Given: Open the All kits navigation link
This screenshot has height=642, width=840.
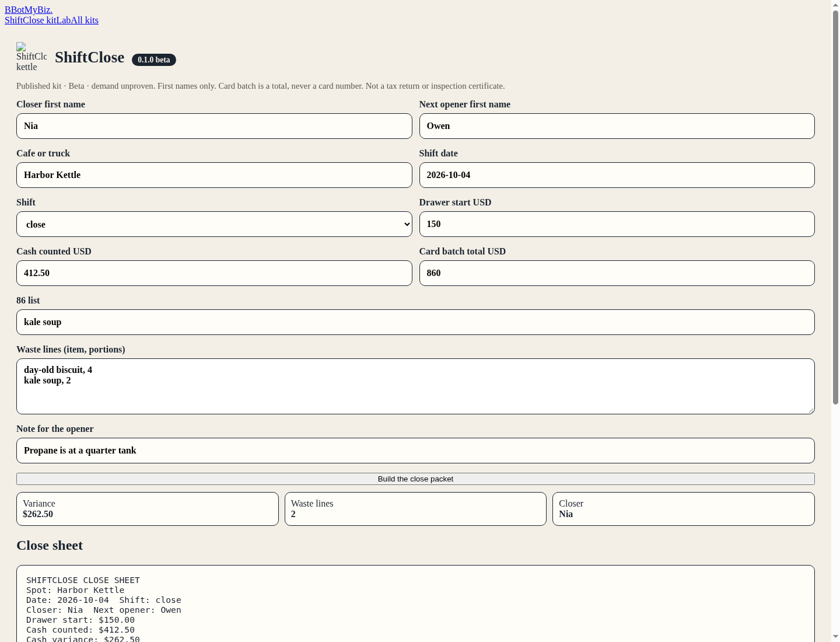Looking at the screenshot, I should pos(85,20).
